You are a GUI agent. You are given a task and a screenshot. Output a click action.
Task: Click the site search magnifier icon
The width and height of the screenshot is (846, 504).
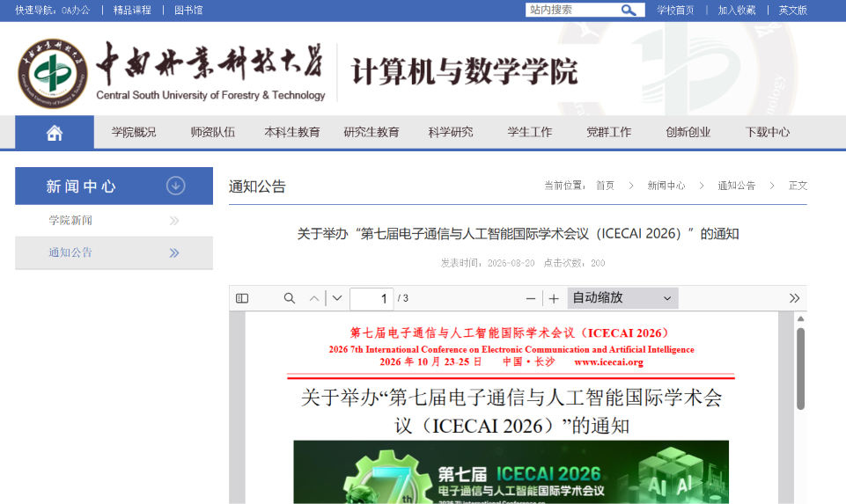point(628,10)
